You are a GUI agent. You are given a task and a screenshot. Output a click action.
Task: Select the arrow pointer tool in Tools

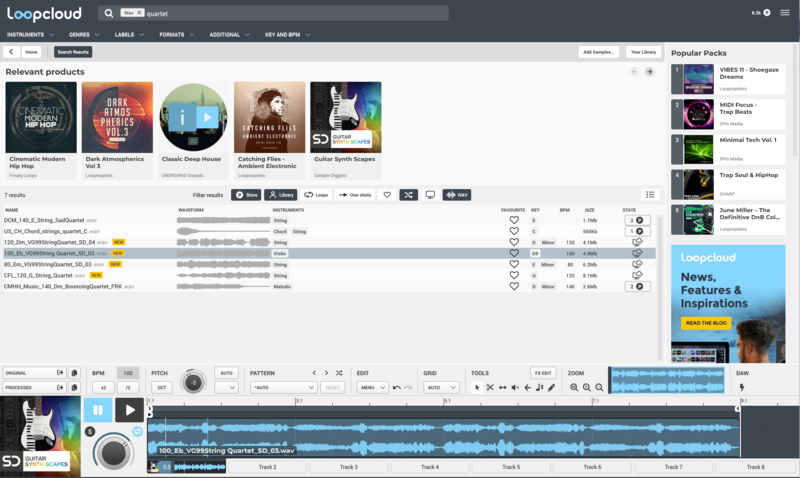pos(477,388)
